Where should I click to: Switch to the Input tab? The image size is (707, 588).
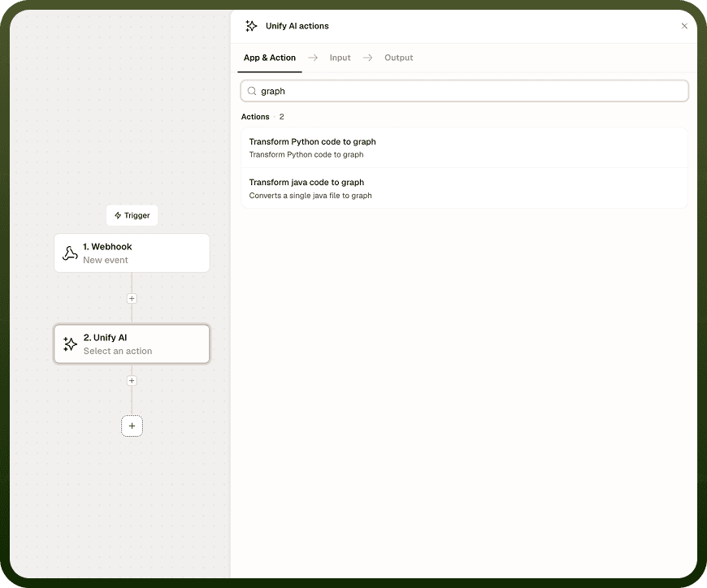[x=340, y=58]
